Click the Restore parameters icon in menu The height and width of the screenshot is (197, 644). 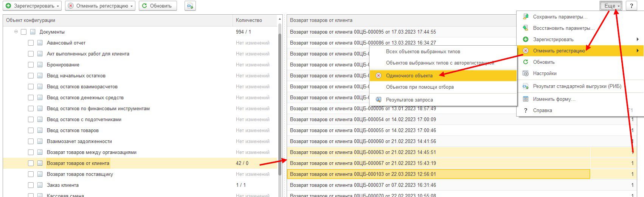(x=525, y=28)
